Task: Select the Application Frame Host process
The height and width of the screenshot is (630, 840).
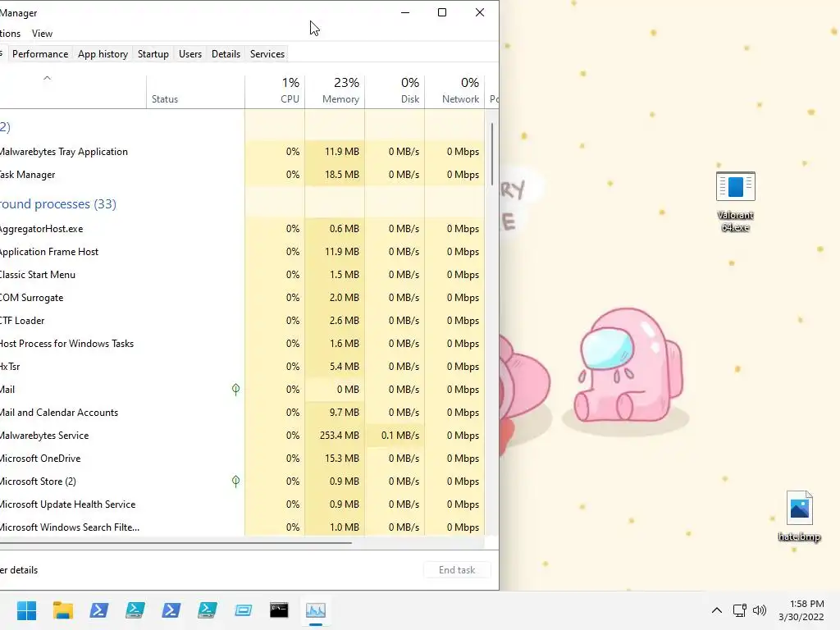Action: pos(242,252)
